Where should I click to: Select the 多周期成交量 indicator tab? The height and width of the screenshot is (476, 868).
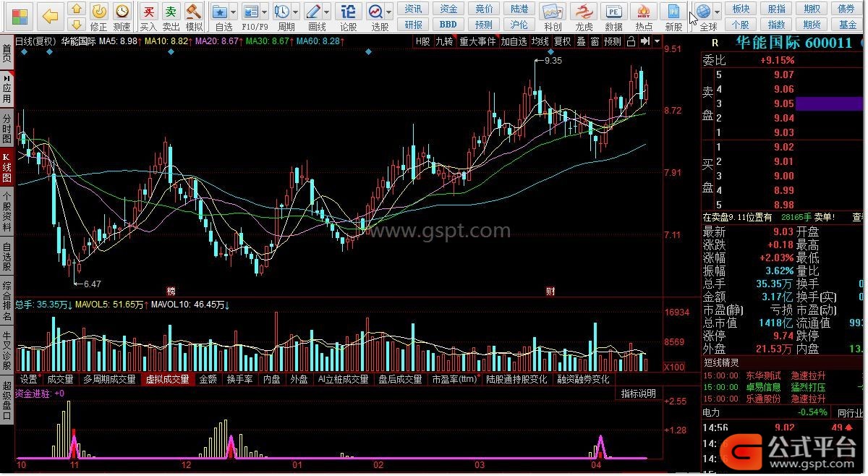click(x=109, y=379)
